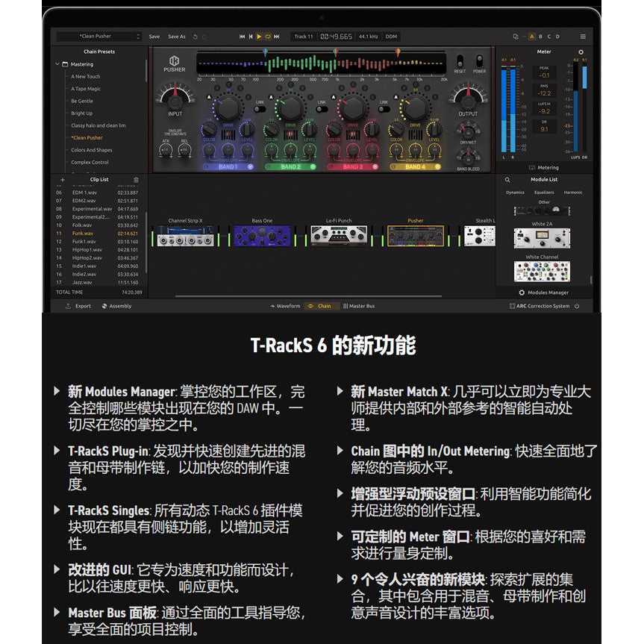This screenshot has height=644, width=644.
Task: Toggle LINK between Band 3 and Band 4
Action: pos(384,109)
